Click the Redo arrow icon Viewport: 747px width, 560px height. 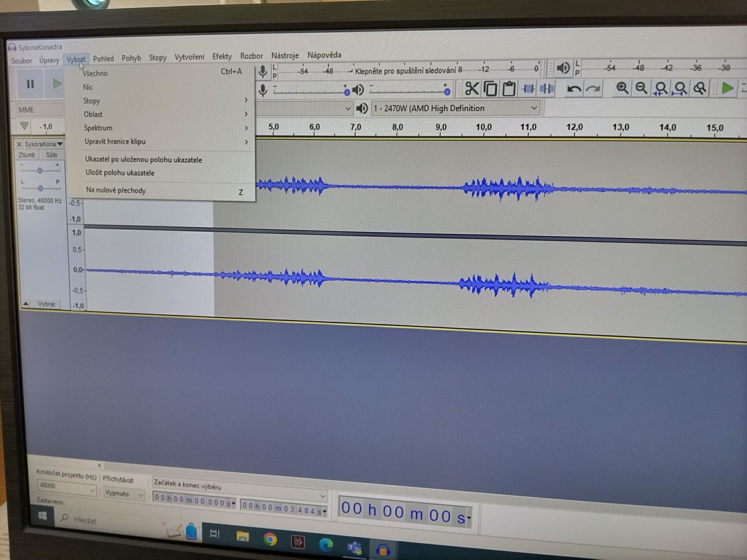click(593, 89)
